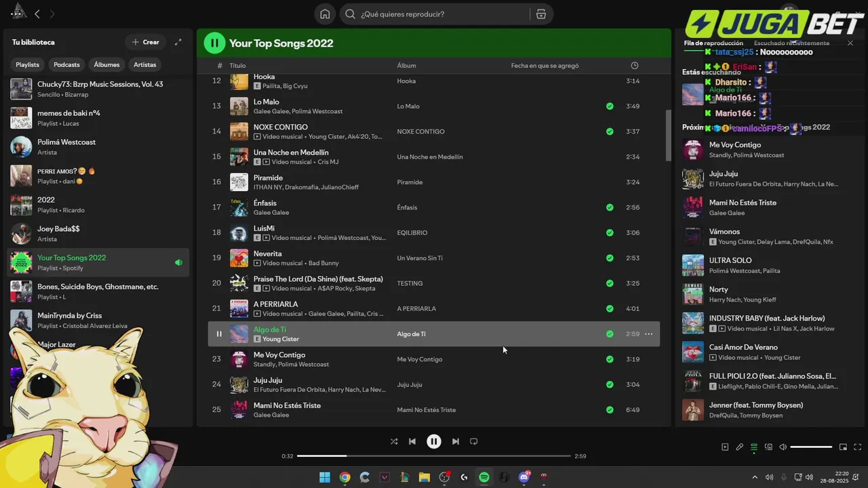
Task: Open Bones, Suicide Boys, Ghostmane, etc. playlist
Action: [x=98, y=291]
